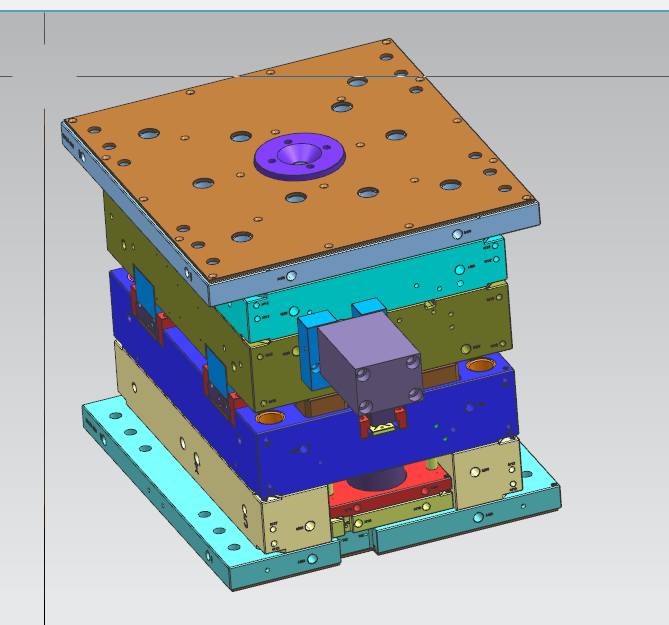Pick the orange guide bushing at right rear corner
Screen dimensions: 669x625
[x=481, y=365]
